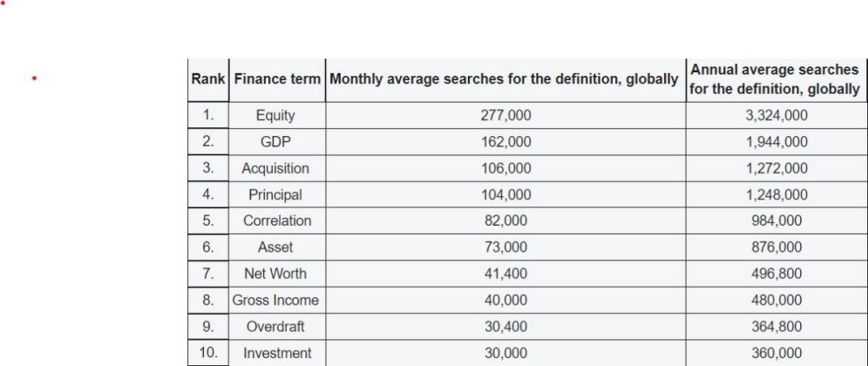Select the Net Worth cell
The height and width of the screenshot is (366, 868).
click(275, 274)
